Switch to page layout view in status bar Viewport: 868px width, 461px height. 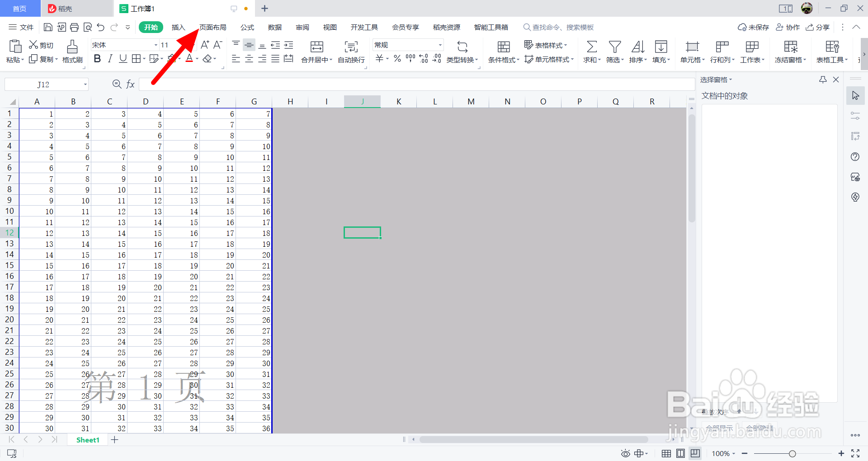pyautogui.click(x=681, y=453)
